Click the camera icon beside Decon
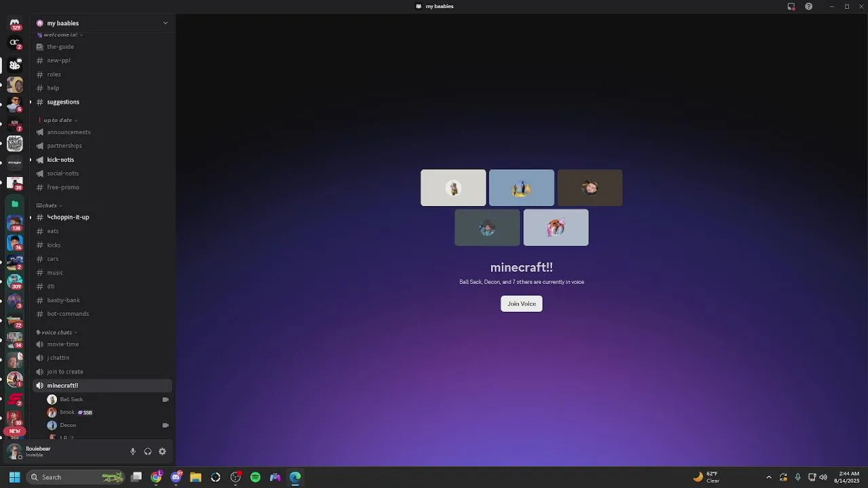 click(x=165, y=426)
